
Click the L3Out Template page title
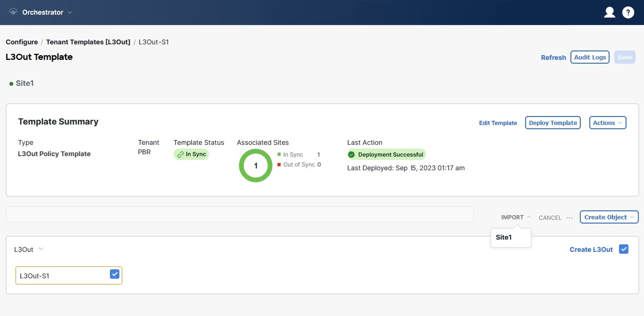[x=39, y=57]
